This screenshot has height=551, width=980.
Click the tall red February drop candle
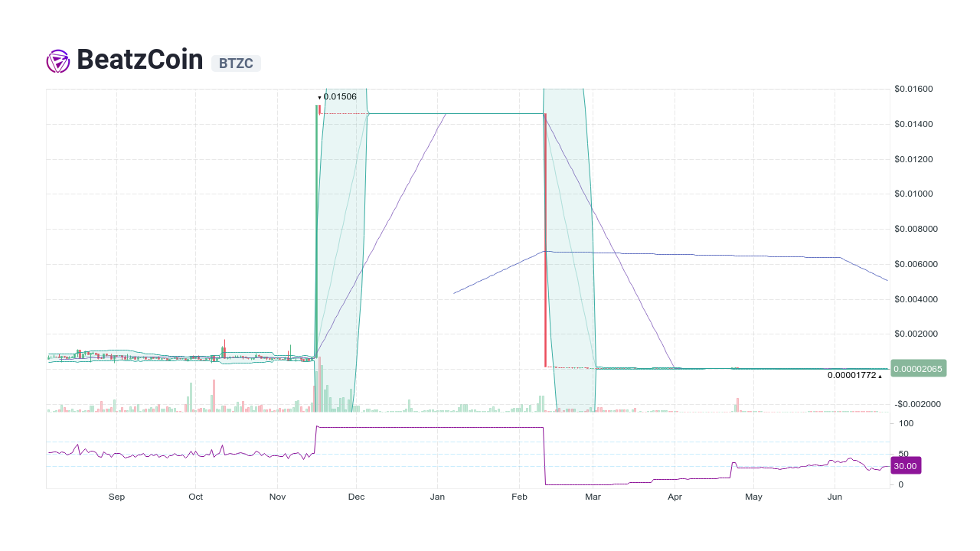pos(545,240)
